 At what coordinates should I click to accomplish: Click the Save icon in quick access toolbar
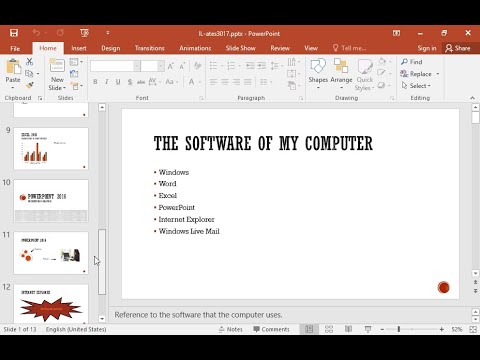point(14,33)
